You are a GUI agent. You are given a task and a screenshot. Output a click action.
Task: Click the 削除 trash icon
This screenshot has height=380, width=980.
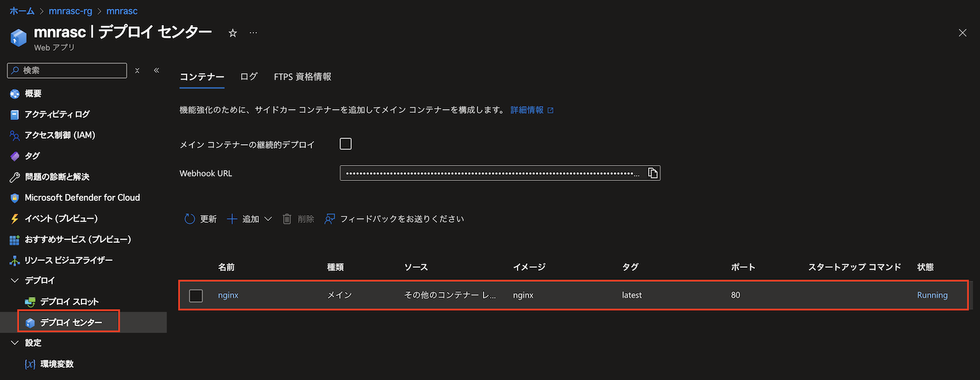pos(287,219)
